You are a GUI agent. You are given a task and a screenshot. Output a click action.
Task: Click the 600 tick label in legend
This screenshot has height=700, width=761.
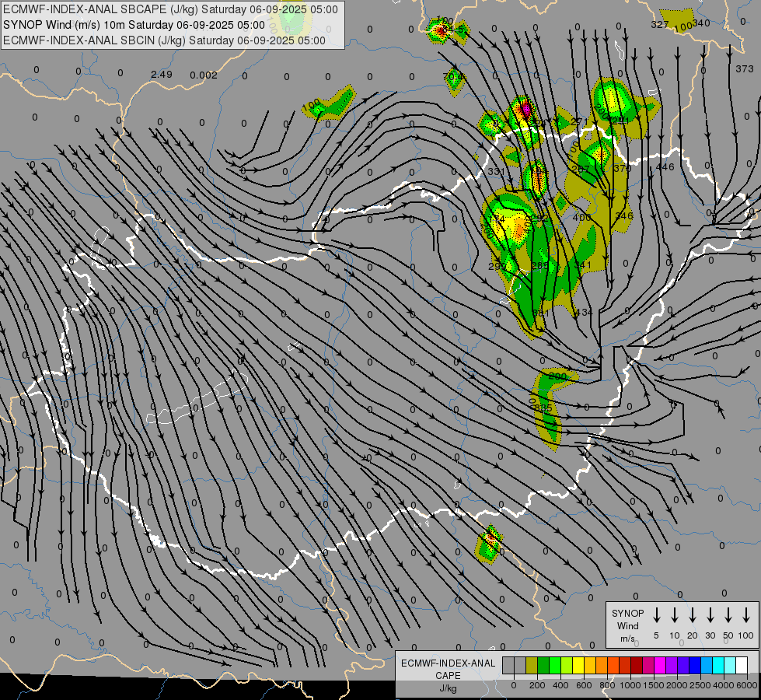(584, 685)
